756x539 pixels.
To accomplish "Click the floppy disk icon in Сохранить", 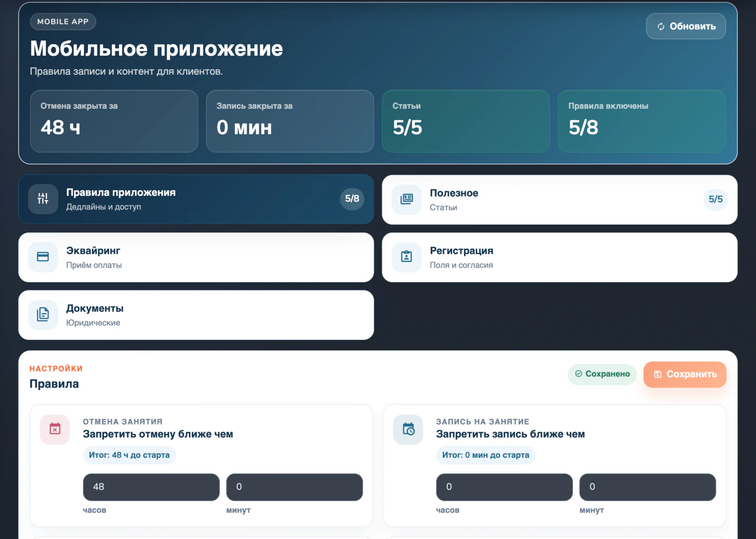I will 658,374.
